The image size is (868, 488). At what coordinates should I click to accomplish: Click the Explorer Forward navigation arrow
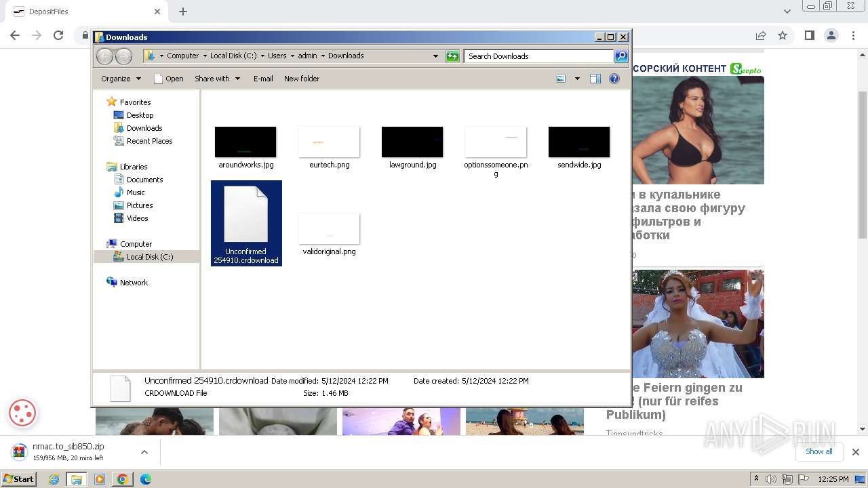click(x=123, y=56)
